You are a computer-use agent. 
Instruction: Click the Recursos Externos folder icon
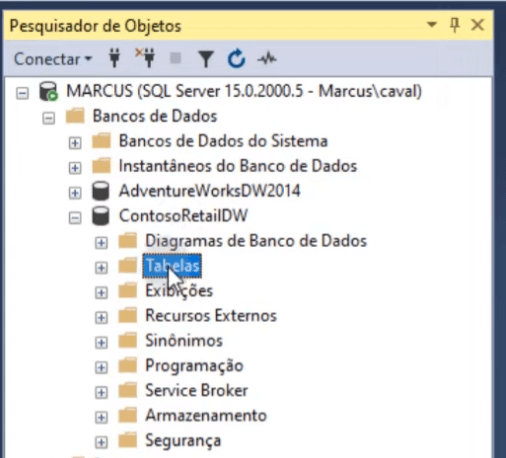(128, 316)
